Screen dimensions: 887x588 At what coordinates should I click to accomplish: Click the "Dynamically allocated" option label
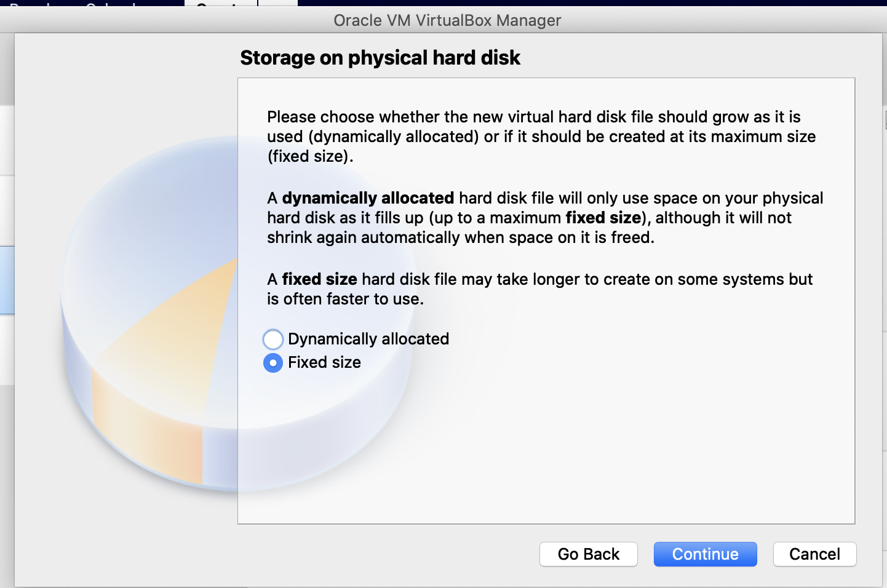coord(368,339)
